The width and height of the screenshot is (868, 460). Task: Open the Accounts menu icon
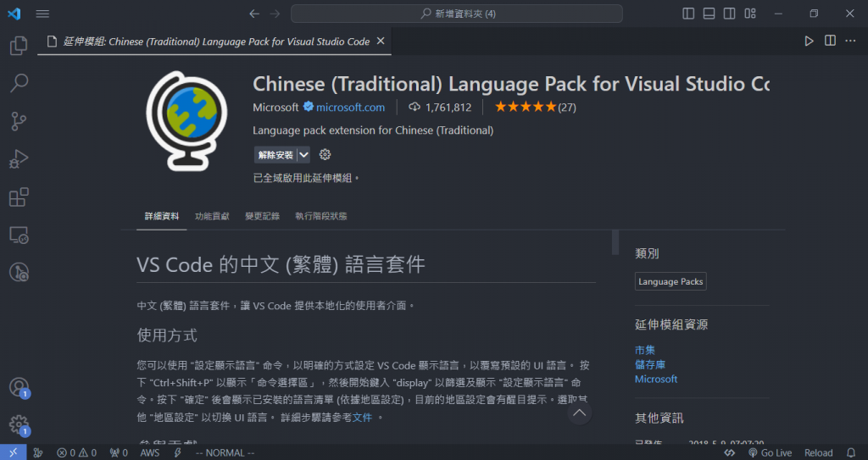tap(19, 387)
